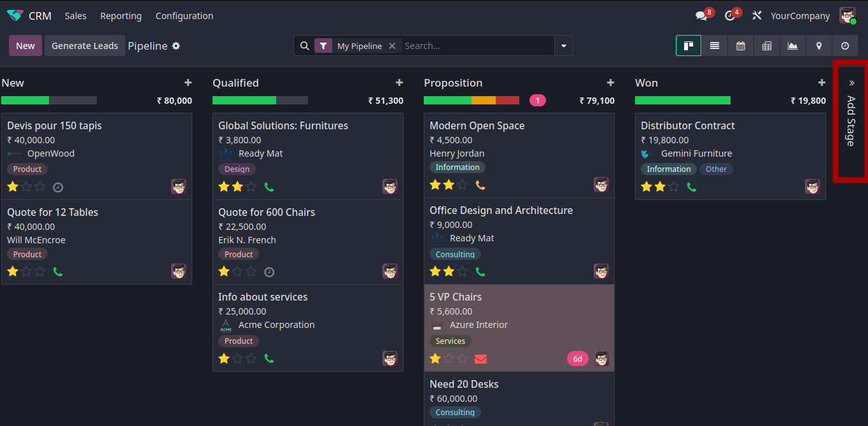The height and width of the screenshot is (426, 868).
Task: Open the debug tools wrench icon
Action: (x=757, y=16)
